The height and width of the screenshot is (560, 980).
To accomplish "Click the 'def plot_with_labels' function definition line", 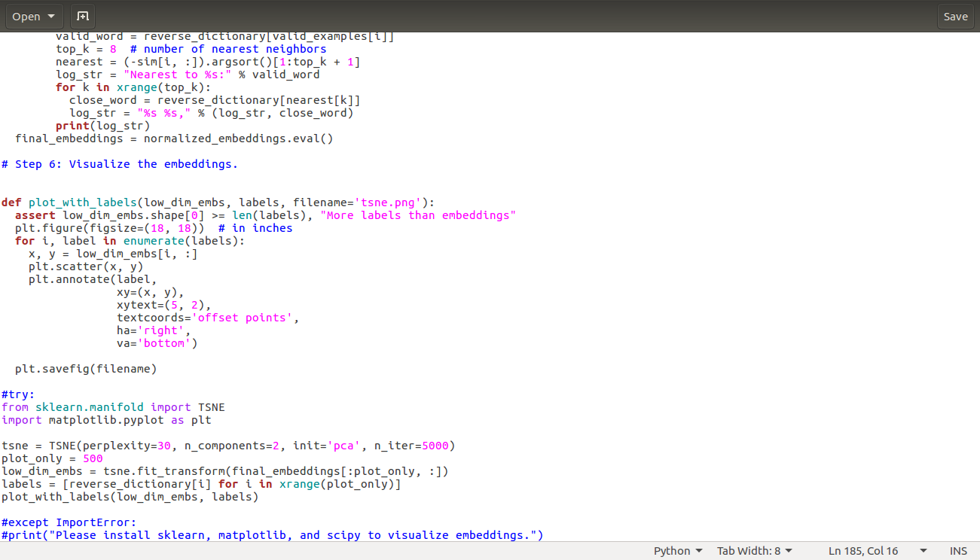I will coord(218,202).
